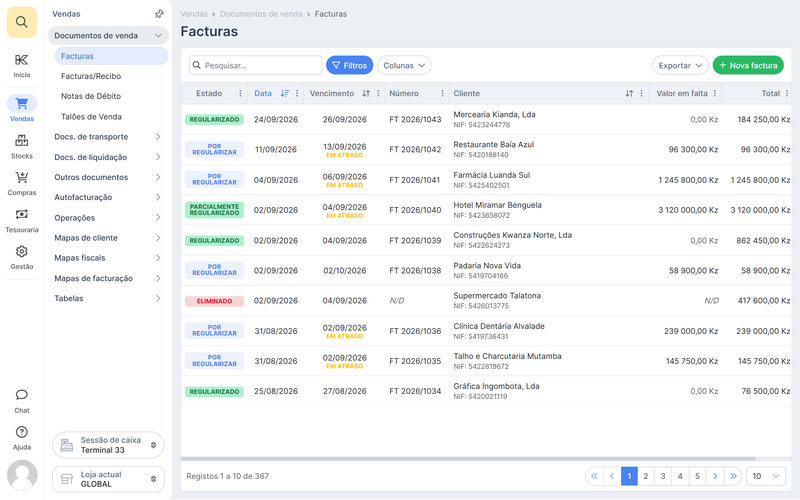Expand Operações section
Image resolution: width=800 pixels, height=500 pixels.
click(108, 217)
